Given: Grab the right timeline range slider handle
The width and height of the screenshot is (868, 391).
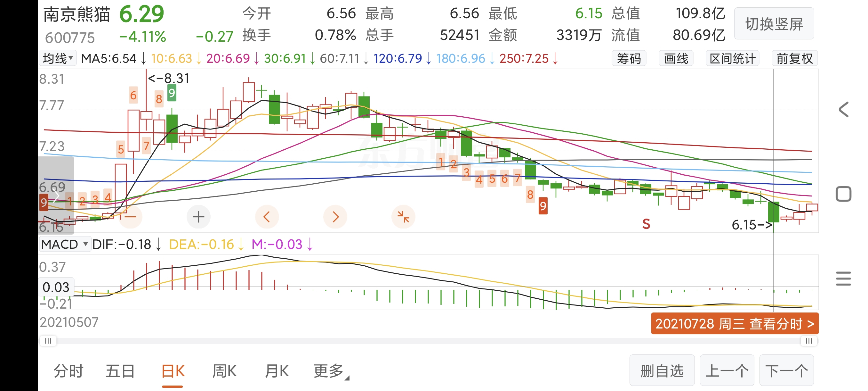Looking at the screenshot, I should pos(809,341).
